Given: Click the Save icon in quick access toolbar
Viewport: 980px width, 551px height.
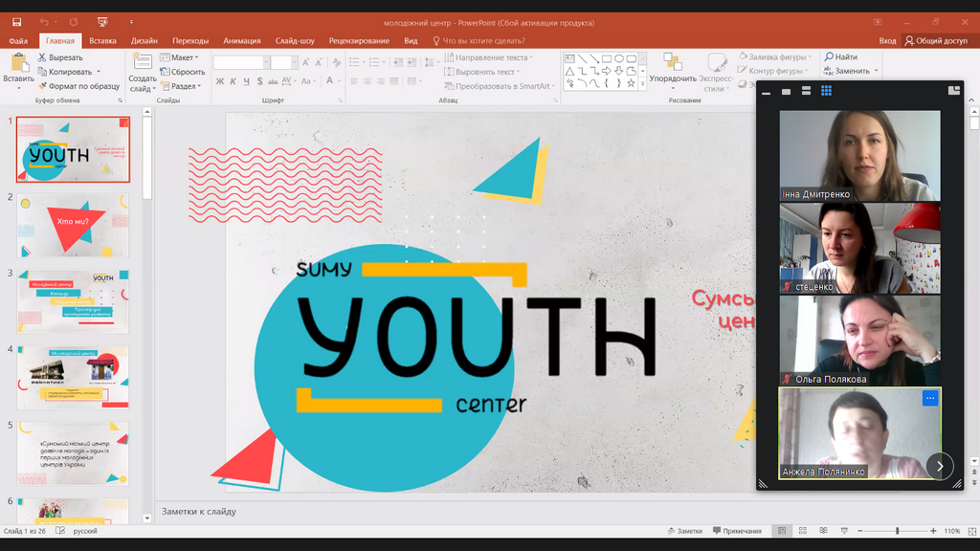Looking at the screenshot, I should 16,22.
